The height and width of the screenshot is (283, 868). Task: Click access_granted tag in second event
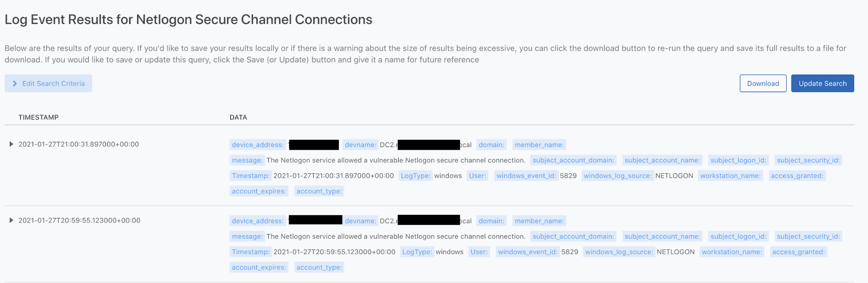pyautogui.click(x=799, y=252)
